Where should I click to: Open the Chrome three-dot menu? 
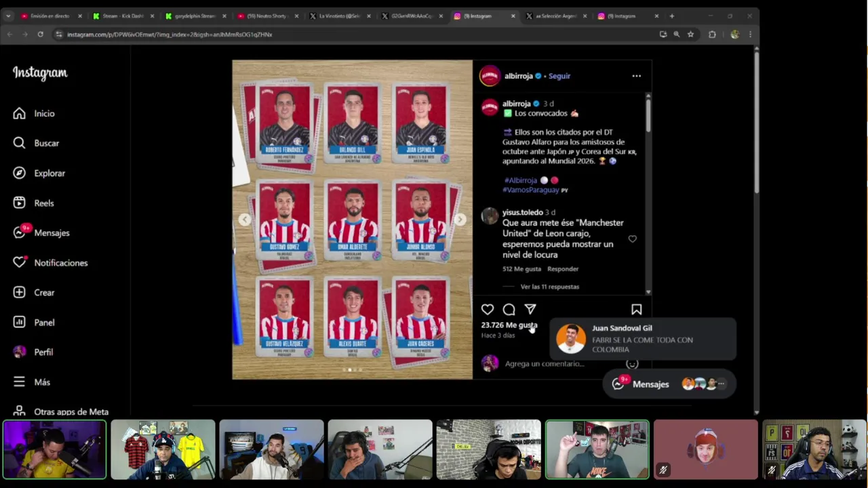click(x=750, y=34)
